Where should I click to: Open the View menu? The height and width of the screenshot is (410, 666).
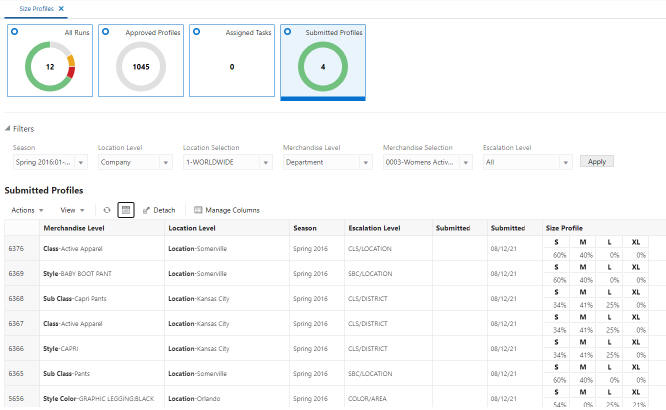tap(72, 210)
